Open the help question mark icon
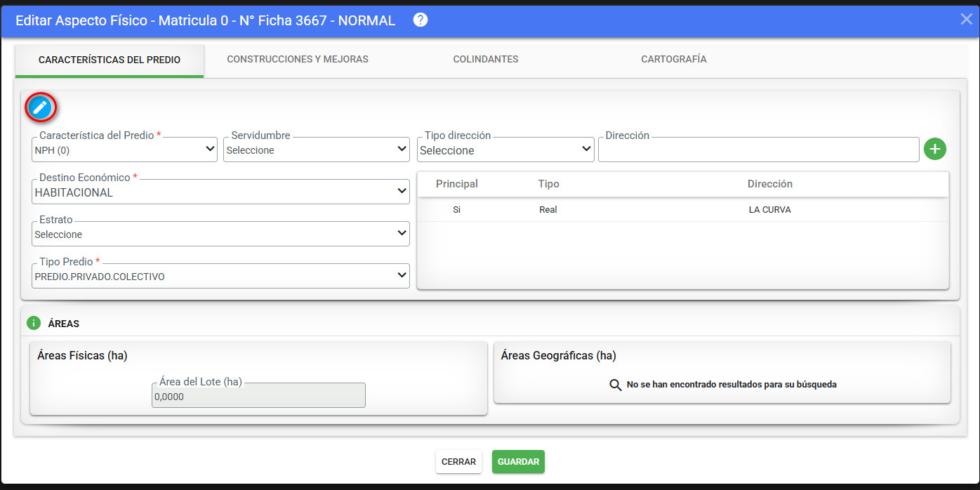Image resolution: width=980 pixels, height=490 pixels. click(x=421, y=20)
